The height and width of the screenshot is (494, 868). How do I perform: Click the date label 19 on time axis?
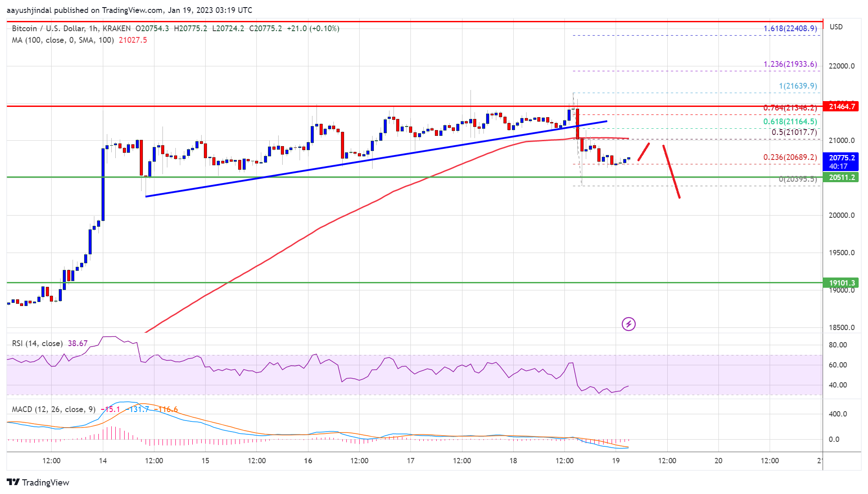[616, 461]
